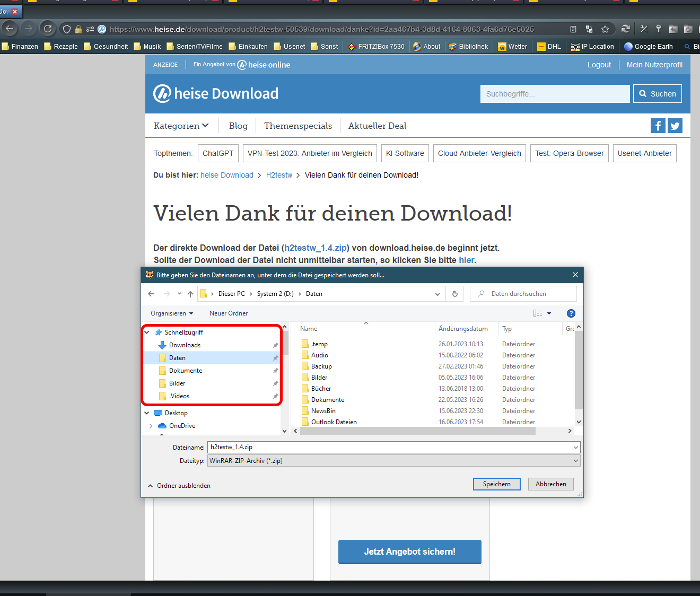Show site security lock information
The height and width of the screenshot is (596, 700).
(78, 29)
